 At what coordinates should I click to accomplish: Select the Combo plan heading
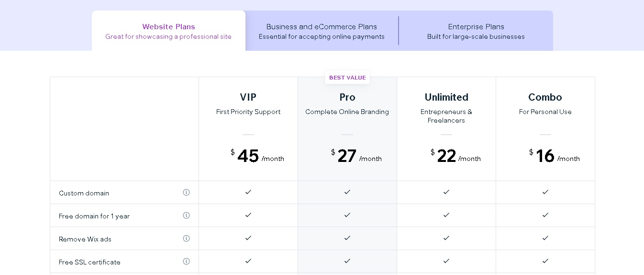pos(545,97)
